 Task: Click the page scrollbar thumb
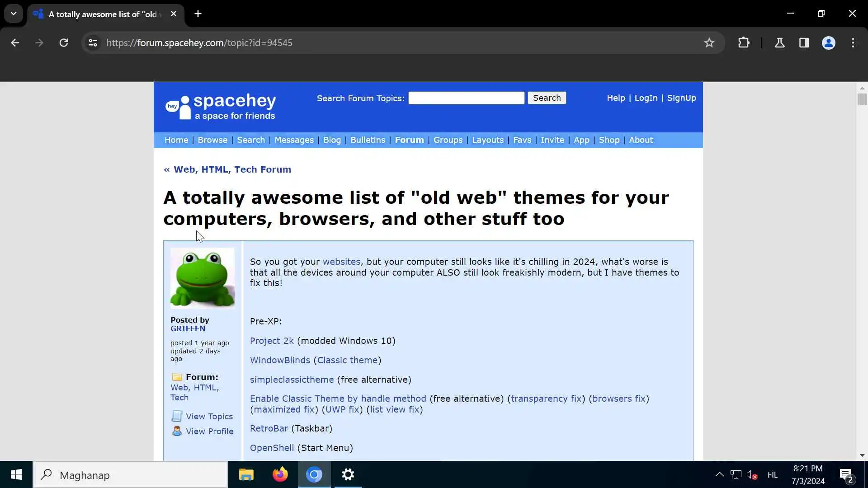click(862, 99)
